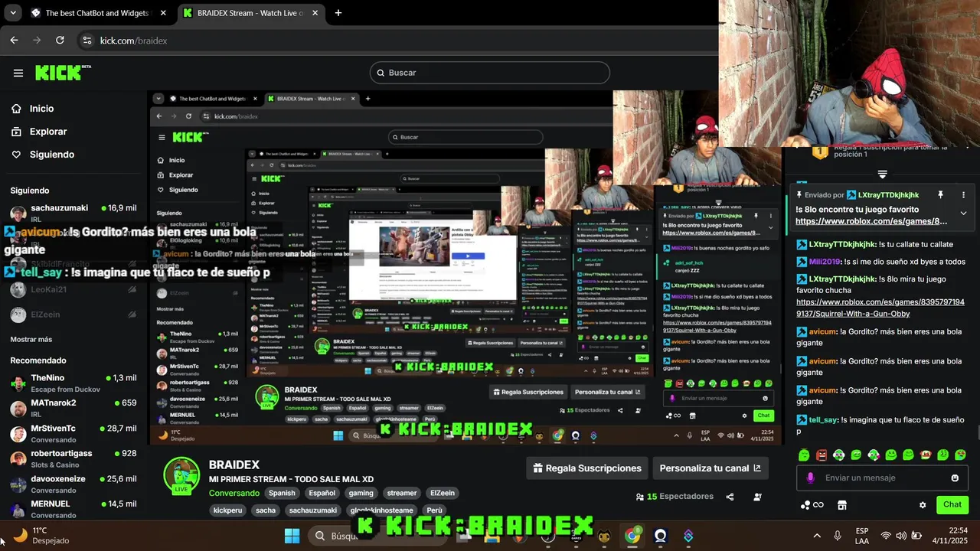980x551 pixels.
Task: Click the browser forward arrow
Action: click(x=37, y=41)
